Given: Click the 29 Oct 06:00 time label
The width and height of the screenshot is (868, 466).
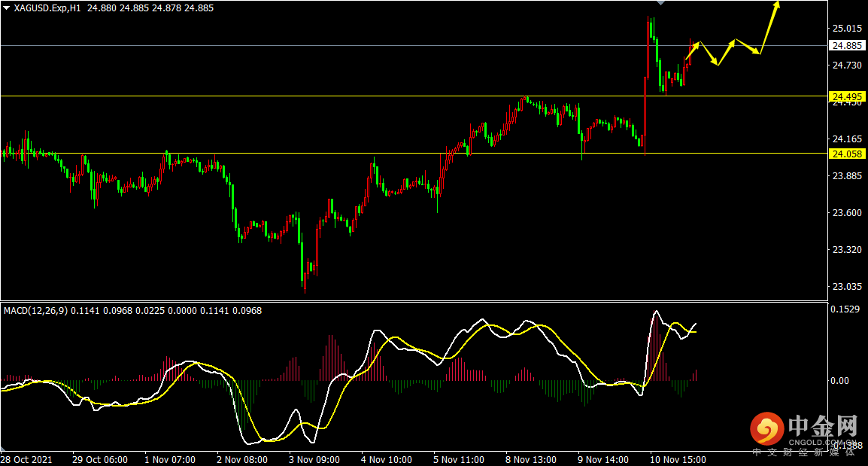Looking at the screenshot, I should tap(99, 460).
